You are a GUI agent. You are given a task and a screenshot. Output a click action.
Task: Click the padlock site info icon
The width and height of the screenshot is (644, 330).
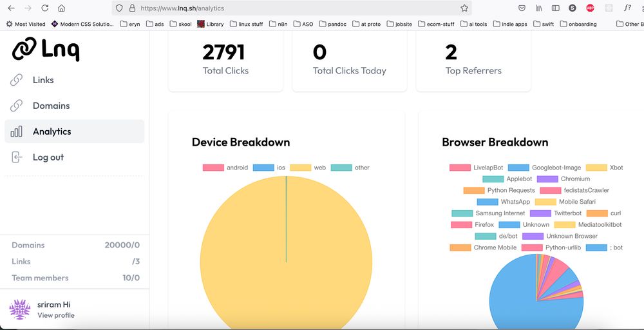pos(132,8)
